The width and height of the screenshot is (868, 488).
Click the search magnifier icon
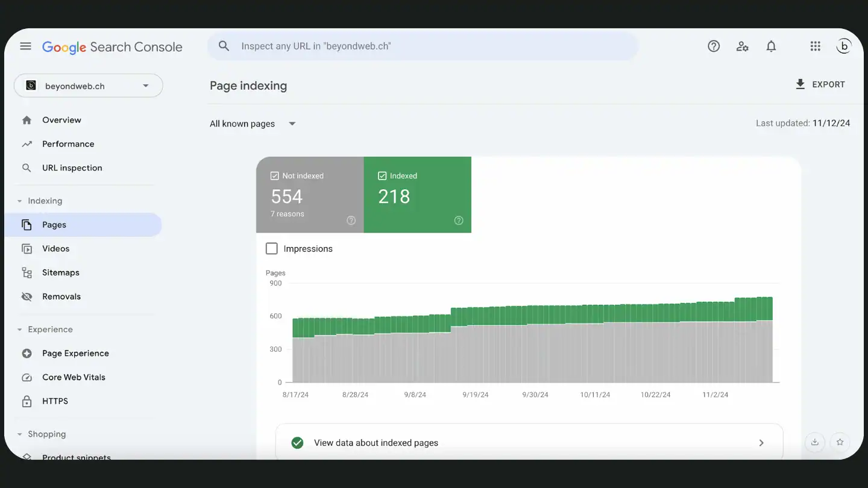point(224,46)
